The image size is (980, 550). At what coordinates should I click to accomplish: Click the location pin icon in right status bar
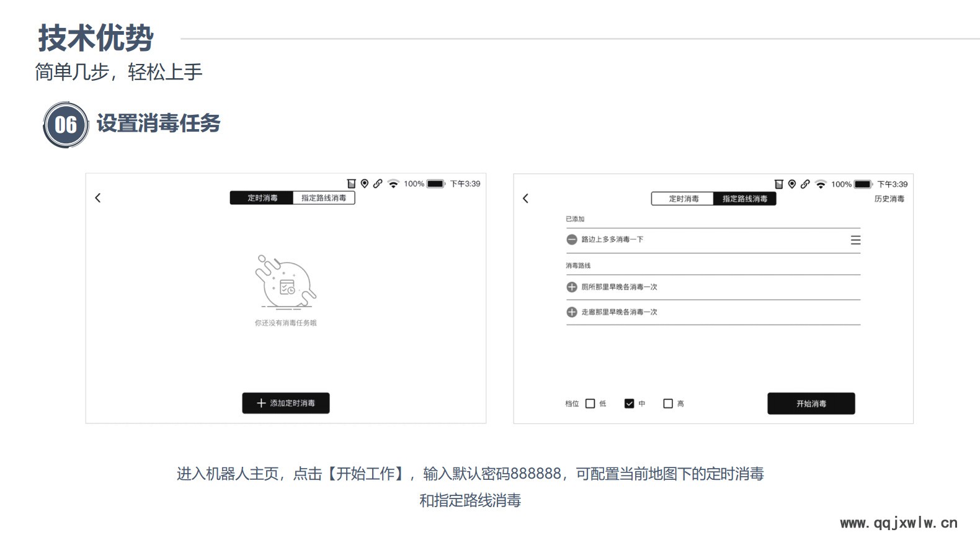click(x=792, y=184)
